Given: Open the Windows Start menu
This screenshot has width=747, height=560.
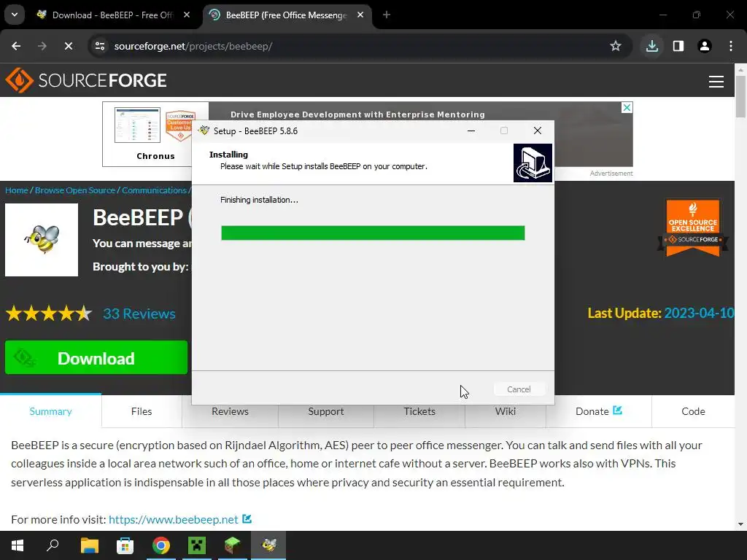Looking at the screenshot, I should point(18,545).
